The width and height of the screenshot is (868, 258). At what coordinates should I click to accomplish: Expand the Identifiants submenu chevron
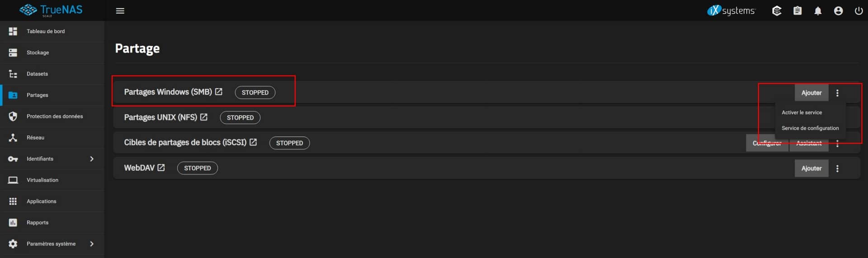coord(92,159)
